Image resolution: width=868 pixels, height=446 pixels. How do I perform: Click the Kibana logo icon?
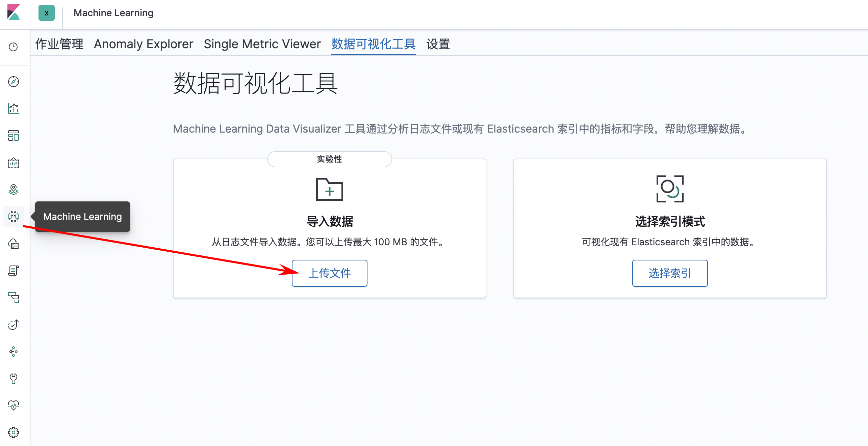[14, 12]
